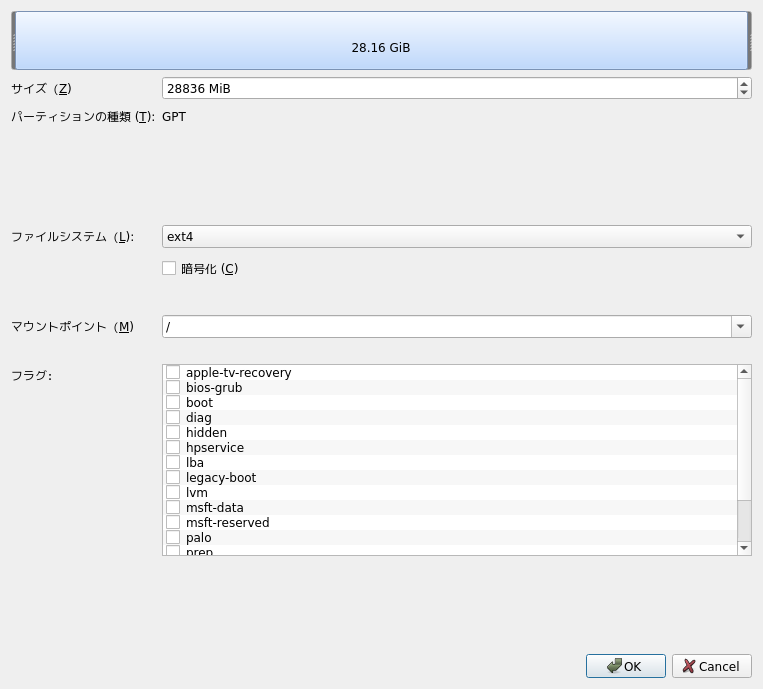Decrease size with the spinner down arrow

[x=744, y=93]
